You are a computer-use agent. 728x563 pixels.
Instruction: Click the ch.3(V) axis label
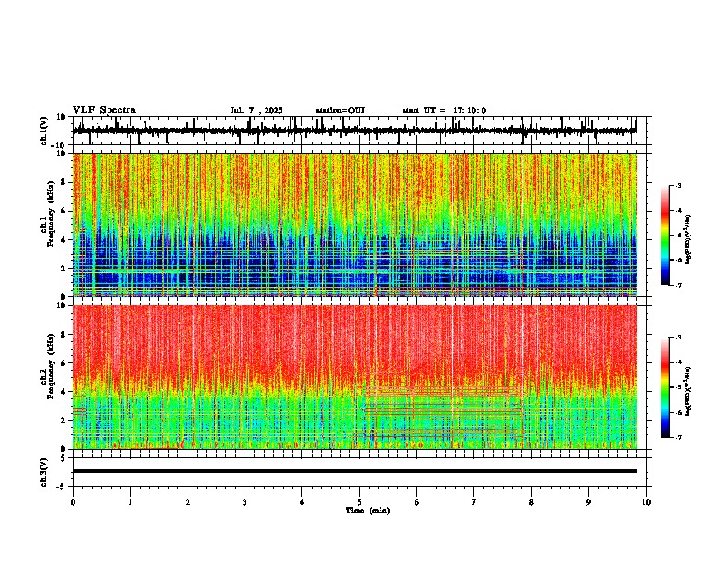coord(44,472)
